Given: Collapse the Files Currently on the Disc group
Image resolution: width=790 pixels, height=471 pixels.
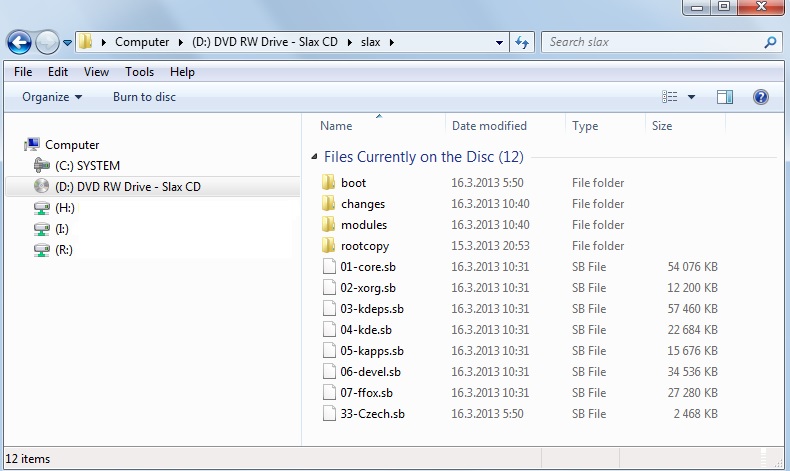Looking at the screenshot, I should (315, 157).
